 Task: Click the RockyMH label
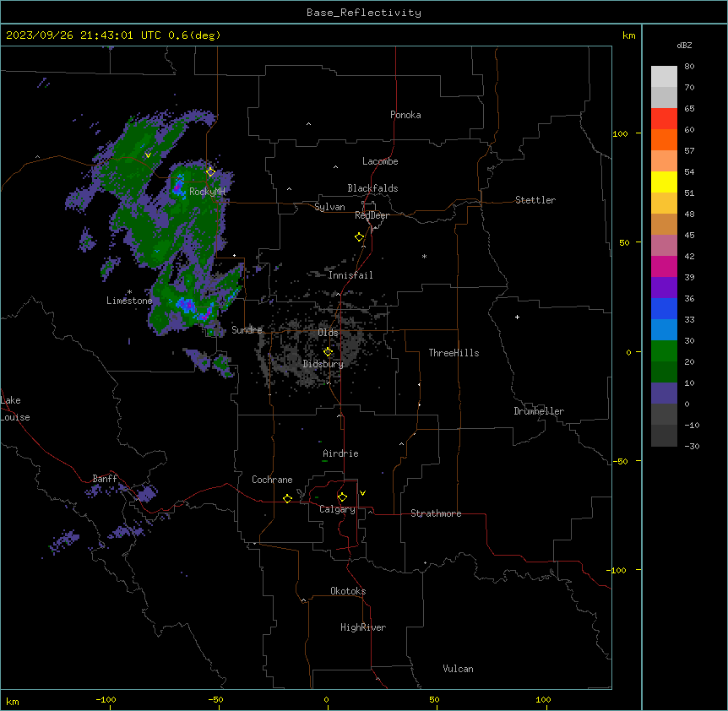click(x=207, y=192)
